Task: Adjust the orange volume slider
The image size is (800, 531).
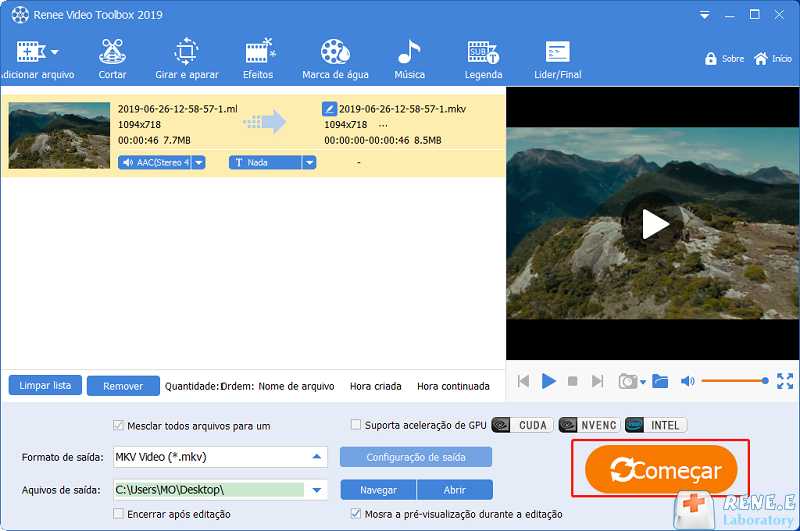Action: [x=735, y=381]
